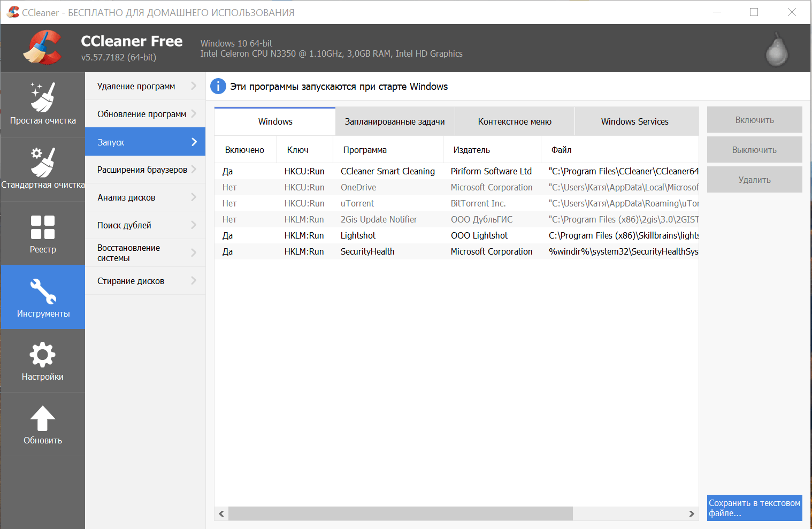Click the Включить button
812x529 pixels.
pos(754,120)
